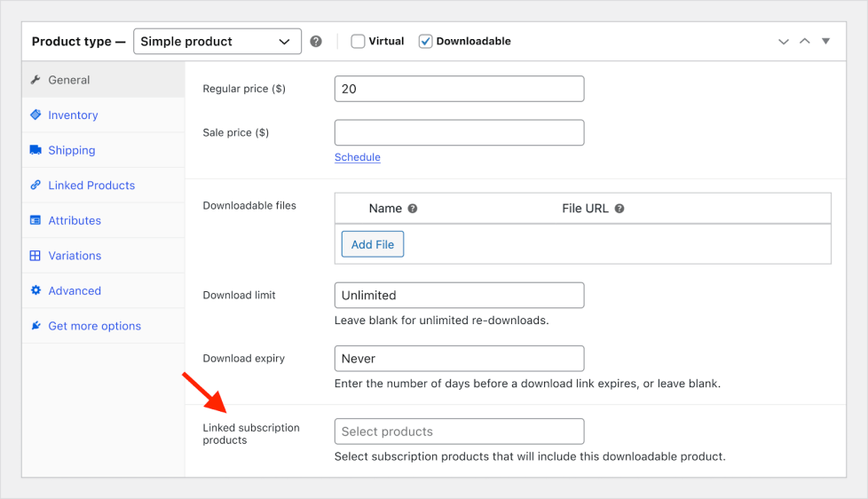
Task: Move panel down with chevron arrow
Action: click(784, 42)
